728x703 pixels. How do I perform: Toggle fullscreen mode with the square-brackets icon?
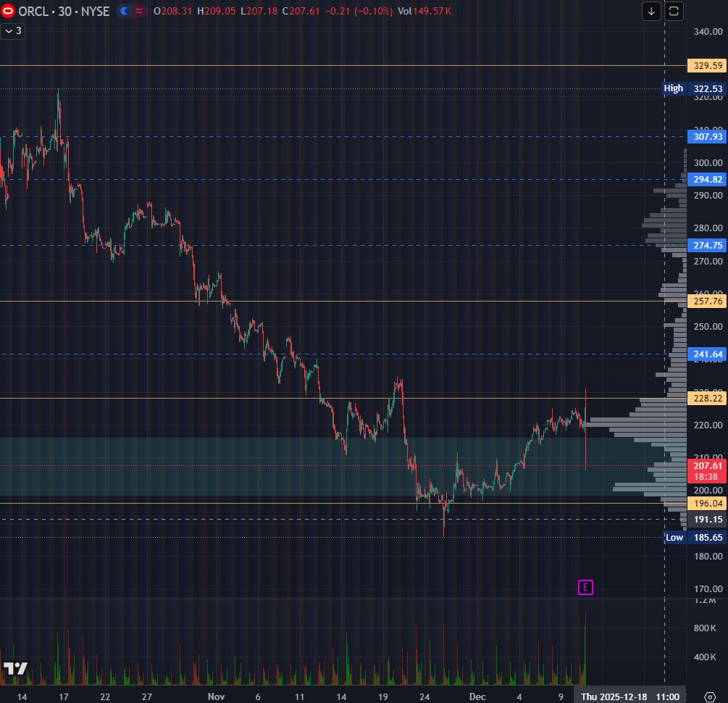[674, 11]
